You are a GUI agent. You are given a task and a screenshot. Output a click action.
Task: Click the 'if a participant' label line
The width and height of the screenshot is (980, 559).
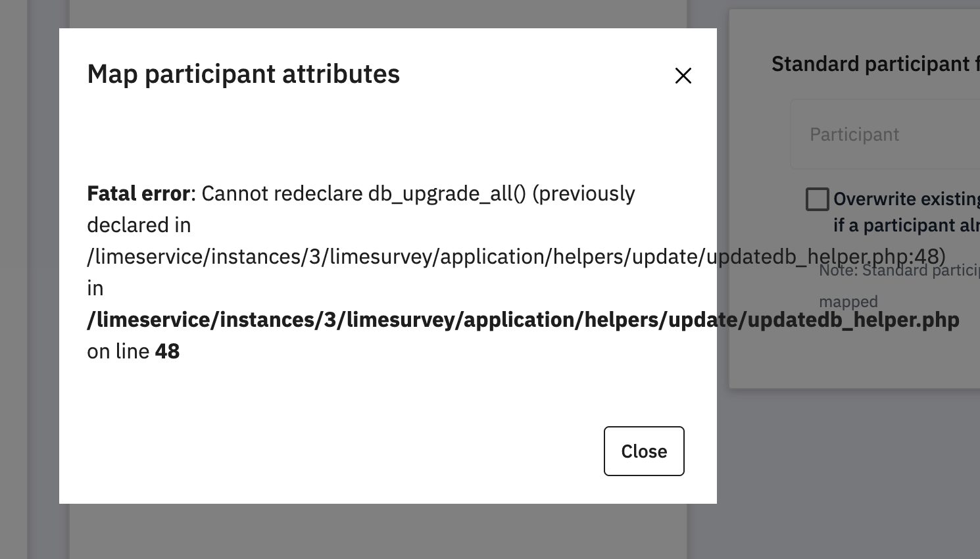click(x=906, y=226)
